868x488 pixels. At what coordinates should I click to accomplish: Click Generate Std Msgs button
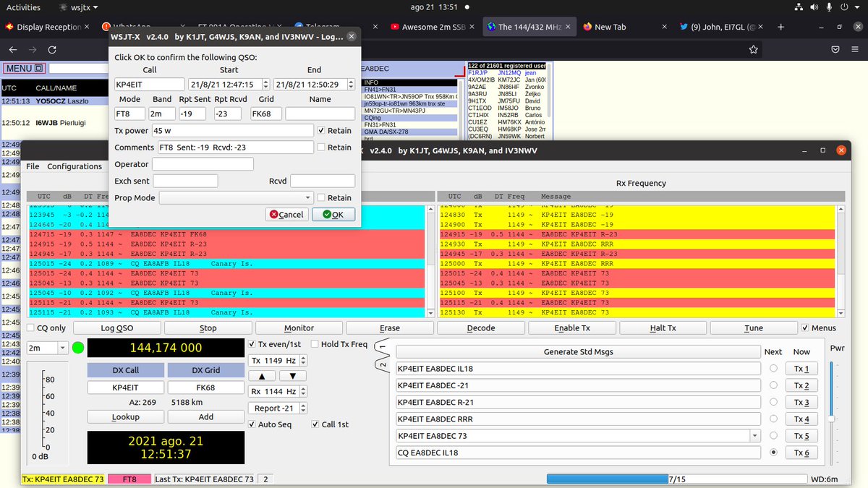click(579, 351)
